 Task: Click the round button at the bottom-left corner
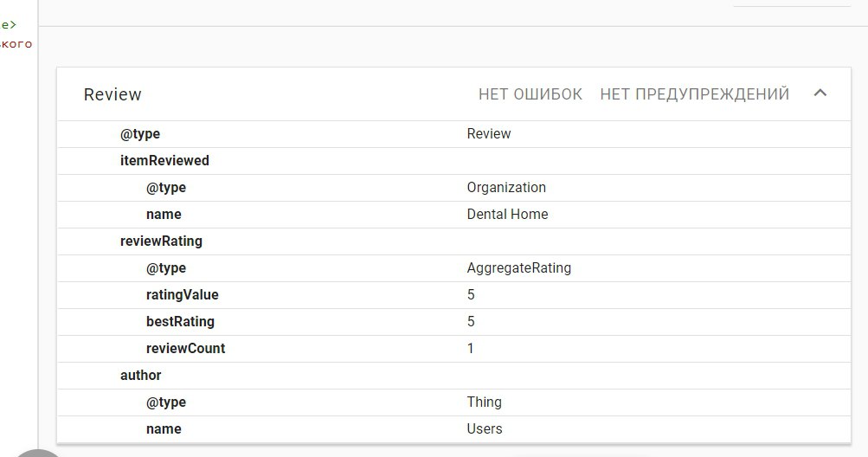click(37, 454)
